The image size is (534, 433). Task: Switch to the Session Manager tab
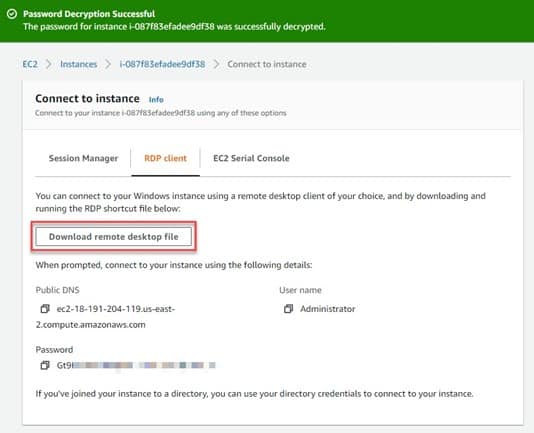pyautogui.click(x=83, y=158)
